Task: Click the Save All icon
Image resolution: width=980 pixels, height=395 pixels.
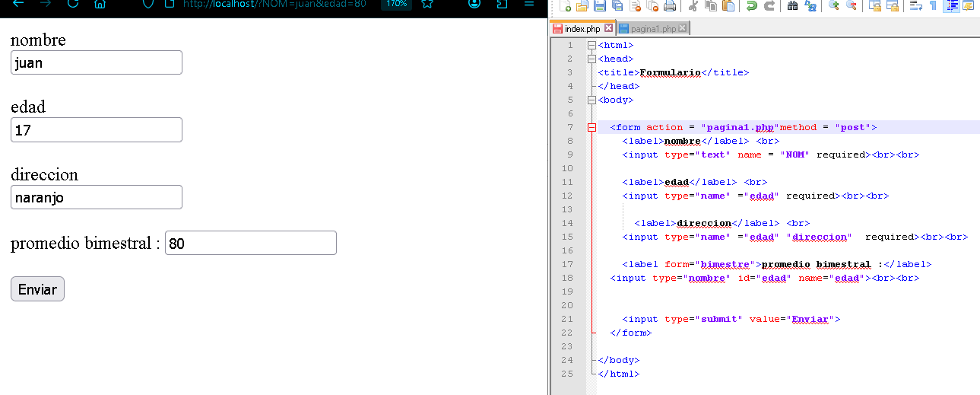Action: point(617,6)
